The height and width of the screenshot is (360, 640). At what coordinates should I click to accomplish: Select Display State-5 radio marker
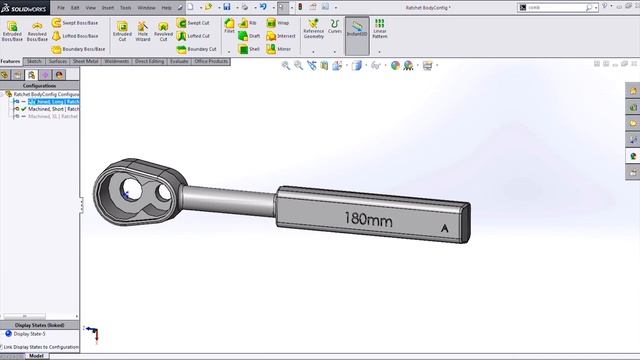click(x=8, y=334)
